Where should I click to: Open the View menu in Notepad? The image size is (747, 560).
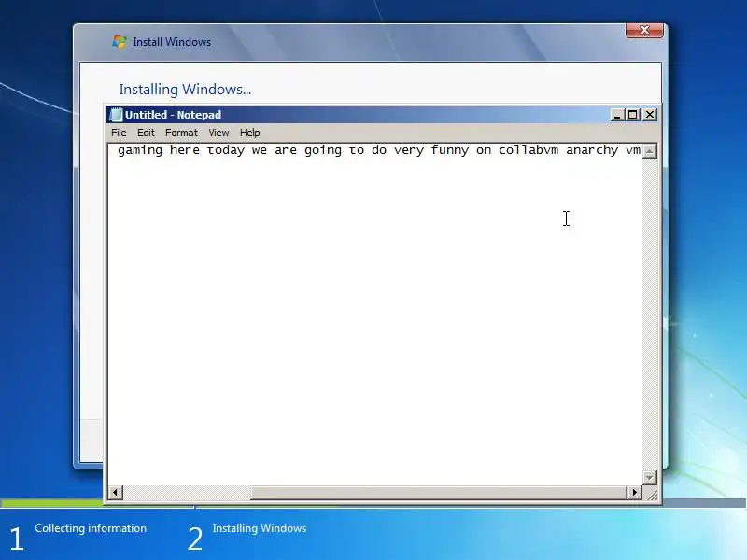tap(218, 133)
